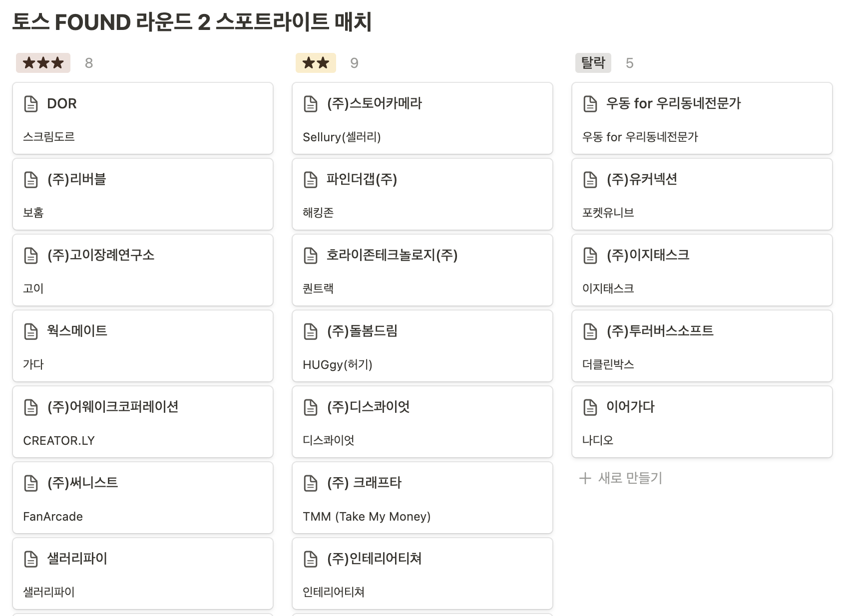854x616 pixels.
Task: Add new card with 새로 만들기
Action: [621, 478]
